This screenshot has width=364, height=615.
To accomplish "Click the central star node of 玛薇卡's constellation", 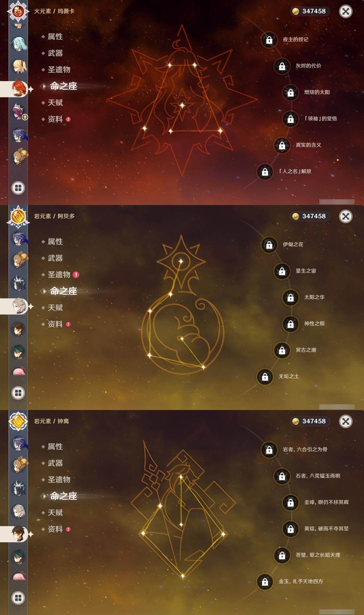I will (182, 105).
